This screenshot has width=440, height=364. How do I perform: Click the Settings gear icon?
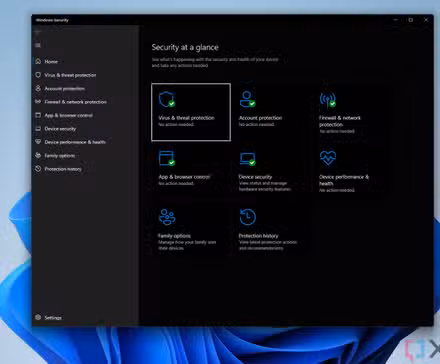coord(38,317)
